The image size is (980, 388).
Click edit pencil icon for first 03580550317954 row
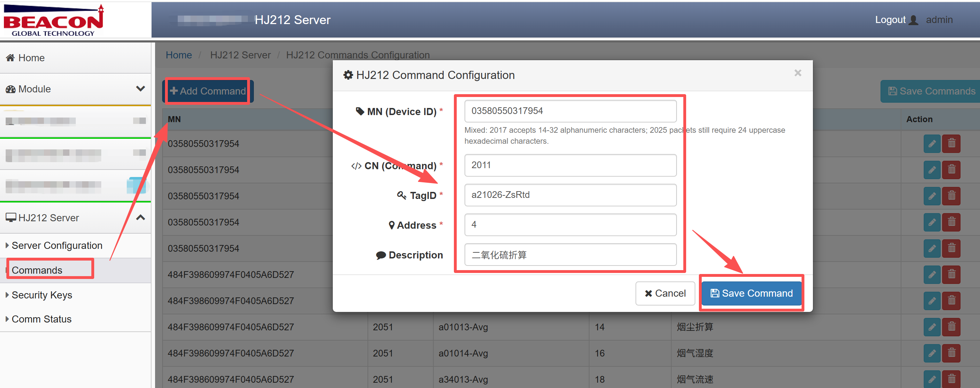pyautogui.click(x=932, y=144)
